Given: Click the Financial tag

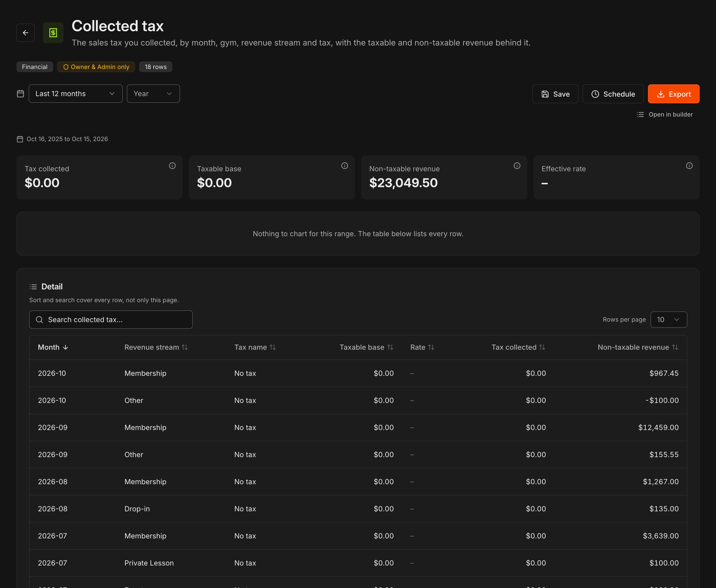Looking at the screenshot, I should 35,67.
